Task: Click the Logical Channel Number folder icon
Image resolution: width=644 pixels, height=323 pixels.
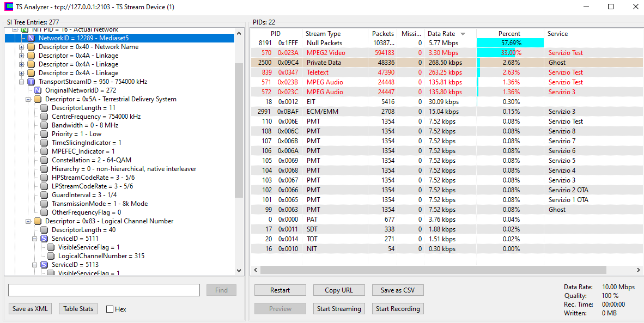Action: tap(38, 221)
